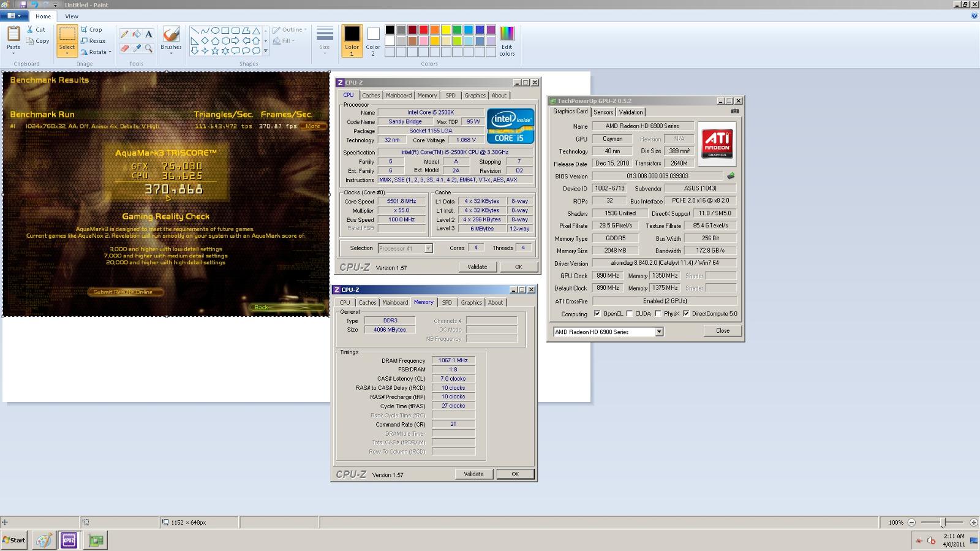
Task: Switch to Sensors tab in GPU-Z
Action: (x=603, y=112)
